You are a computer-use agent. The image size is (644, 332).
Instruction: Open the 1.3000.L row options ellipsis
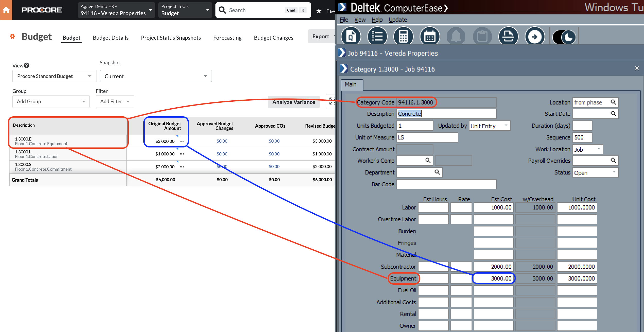pyautogui.click(x=182, y=154)
